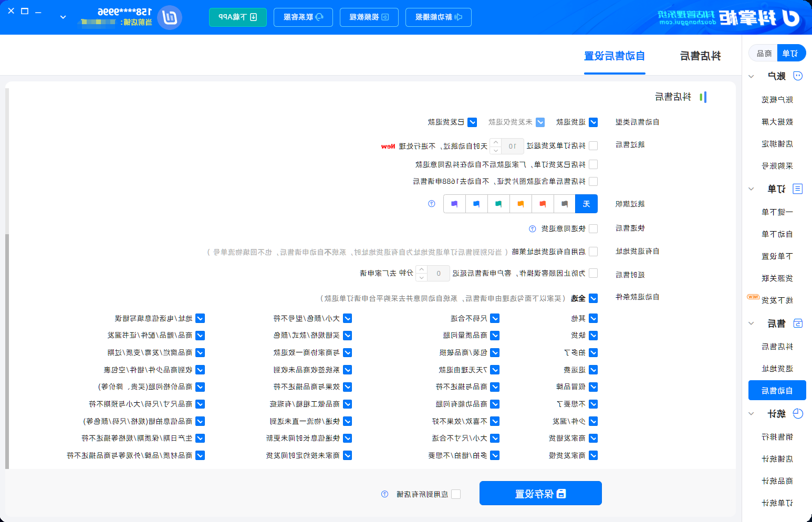812x522 pixels.
Task: Go to 退货地址 in the sidebar
Action: (777, 369)
